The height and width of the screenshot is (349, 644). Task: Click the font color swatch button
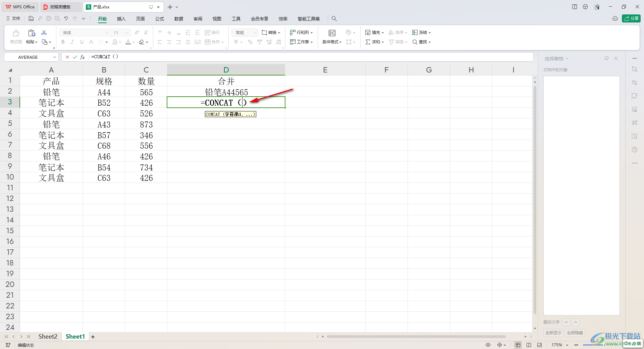128,42
